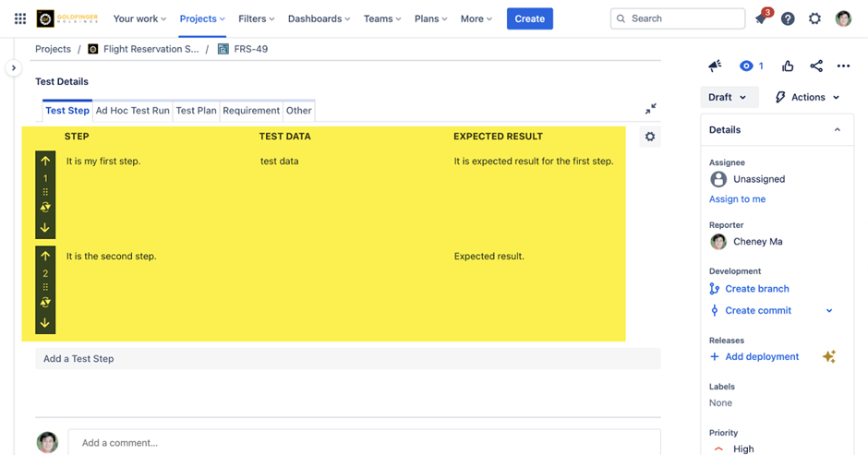This screenshot has height=455, width=868.
Task: Collapse the Details section chevron
Action: tap(838, 130)
